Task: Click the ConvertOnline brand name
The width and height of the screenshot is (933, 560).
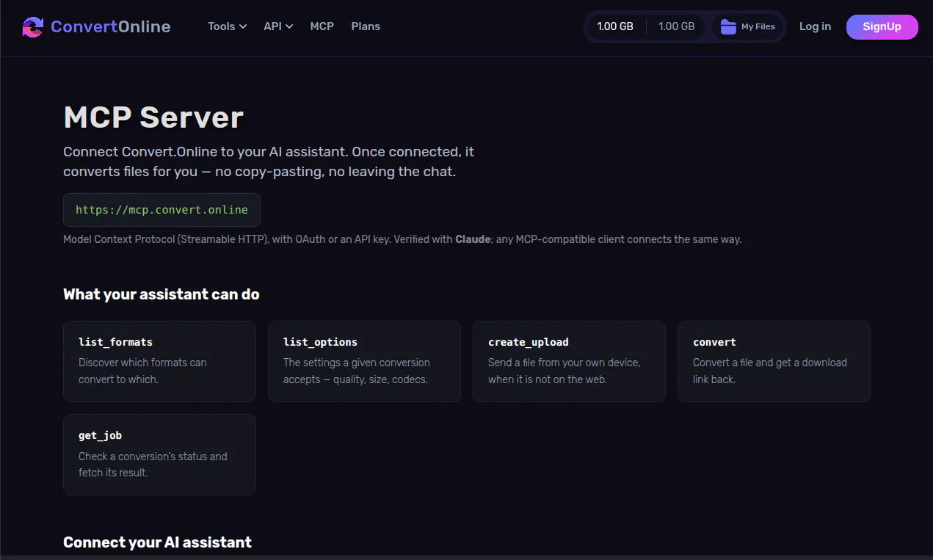Action: [110, 27]
